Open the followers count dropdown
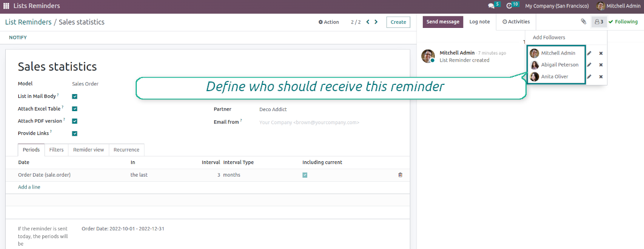 (x=598, y=22)
